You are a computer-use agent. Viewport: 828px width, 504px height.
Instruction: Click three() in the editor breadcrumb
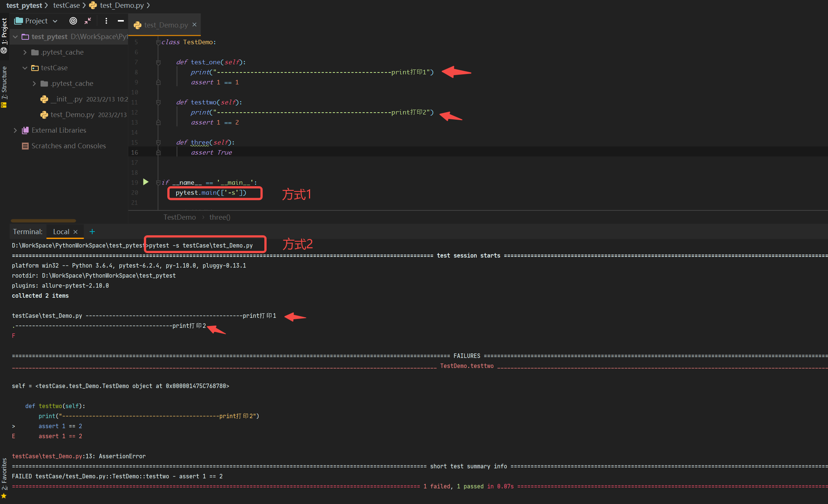coord(220,217)
